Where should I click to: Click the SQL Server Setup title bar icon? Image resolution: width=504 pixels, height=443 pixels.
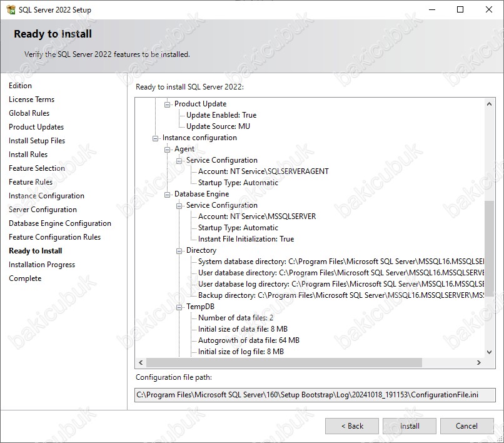(11, 9)
